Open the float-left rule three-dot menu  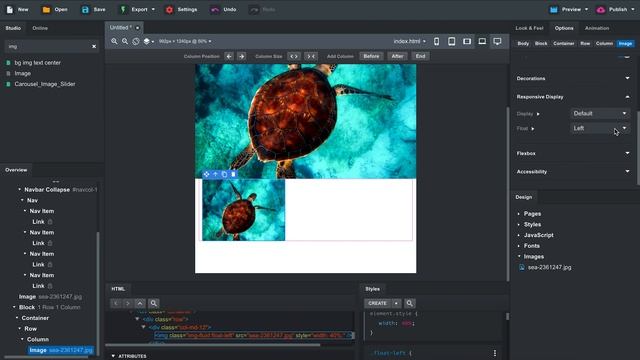click(495, 353)
